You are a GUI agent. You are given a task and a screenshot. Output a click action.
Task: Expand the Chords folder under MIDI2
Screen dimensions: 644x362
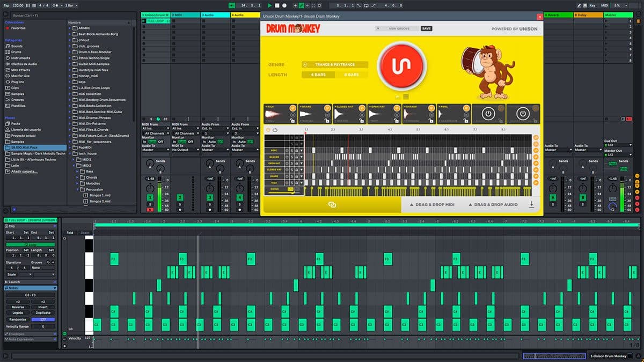(x=77, y=177)
